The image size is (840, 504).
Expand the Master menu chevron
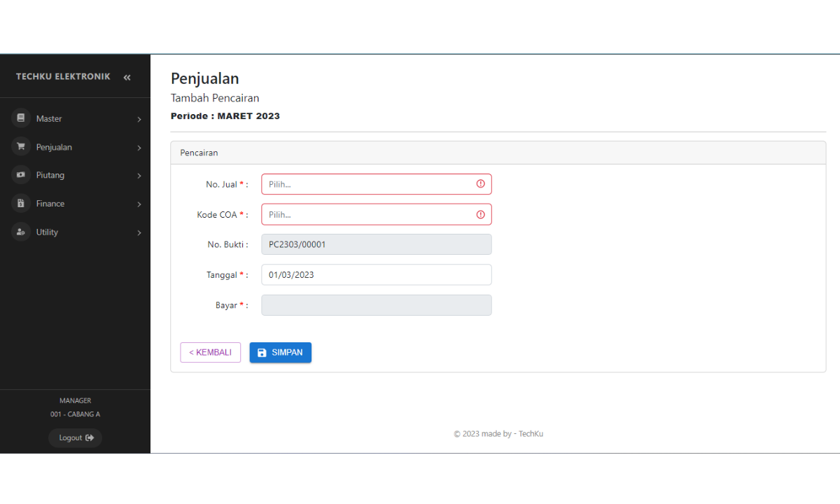[139, 120]
